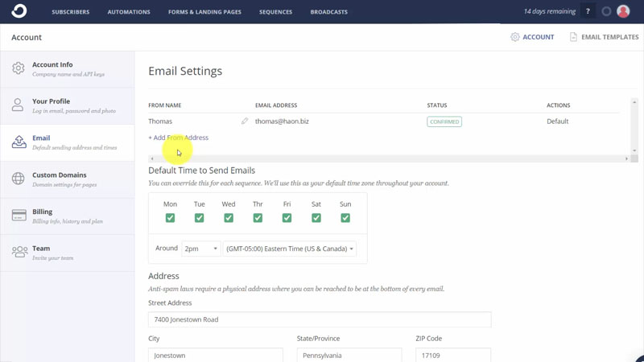Screen dimensions: 644x362
Task: Open the 2pm time dropdown
Action: [x=200, y=249]
